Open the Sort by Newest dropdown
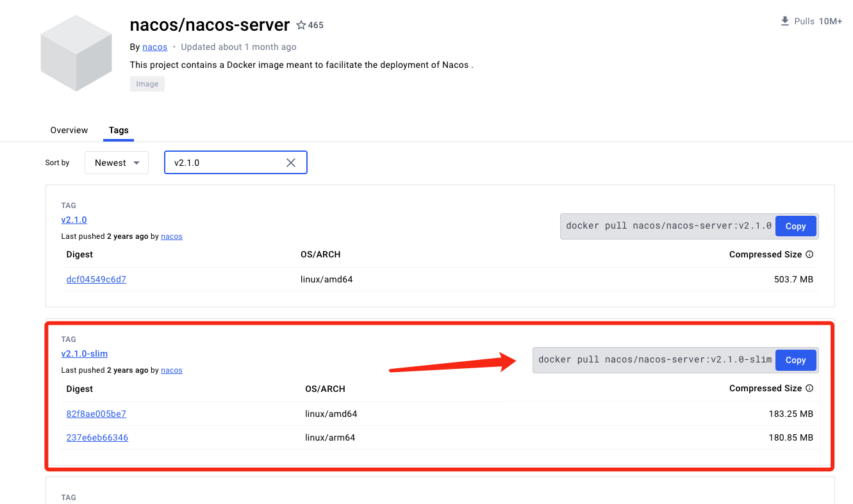853x504 pixels. [117, 163]
